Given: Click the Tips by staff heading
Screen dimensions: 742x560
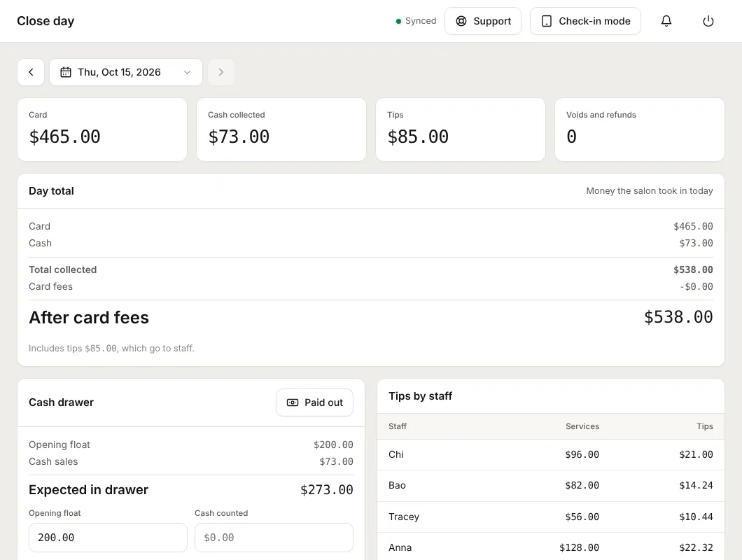Looking at the screenshot, I should (x=420, y=395).
